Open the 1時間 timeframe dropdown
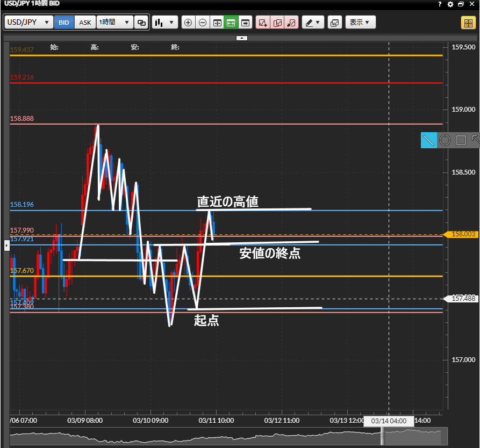This screenshot has width=480, height=448. [x=114, y=23]
